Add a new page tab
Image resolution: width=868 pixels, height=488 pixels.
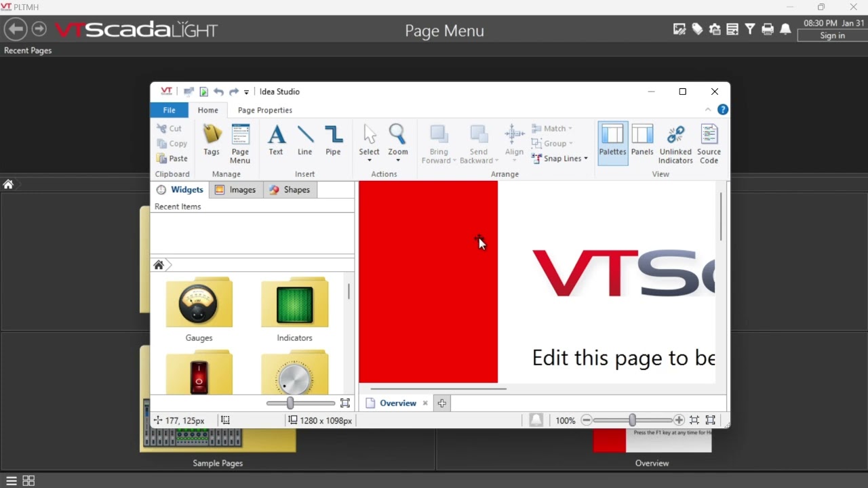coord(442,403)
